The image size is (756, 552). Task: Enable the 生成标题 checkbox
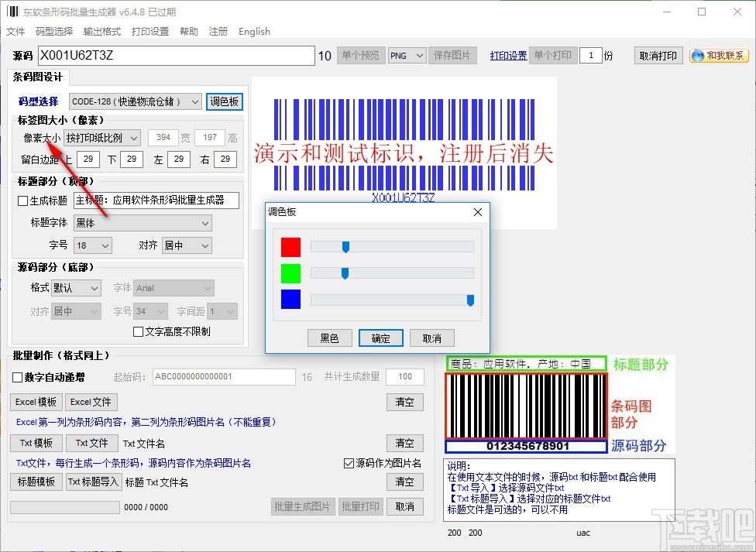(x=20, y=200)
